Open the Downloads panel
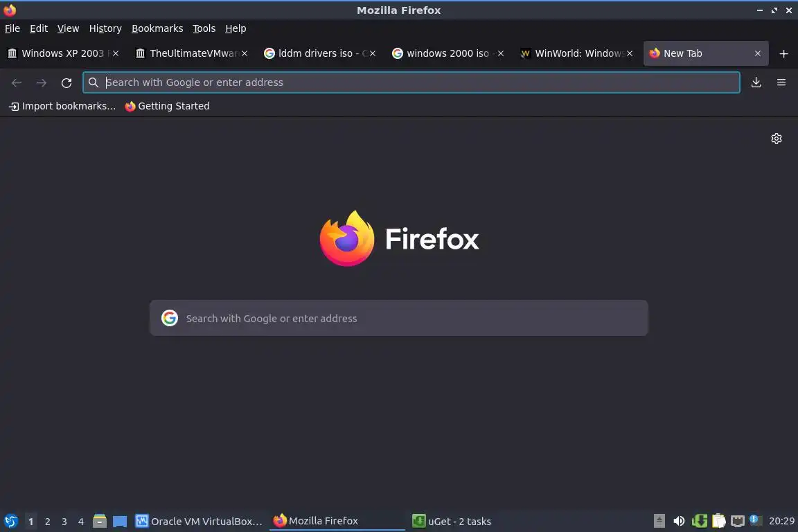 tap(756, 82)
